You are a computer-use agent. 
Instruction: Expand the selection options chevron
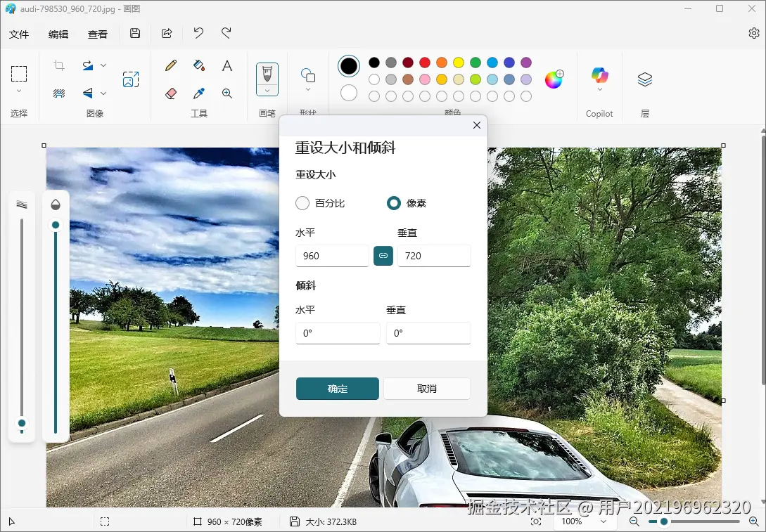[x=19, y=91]
